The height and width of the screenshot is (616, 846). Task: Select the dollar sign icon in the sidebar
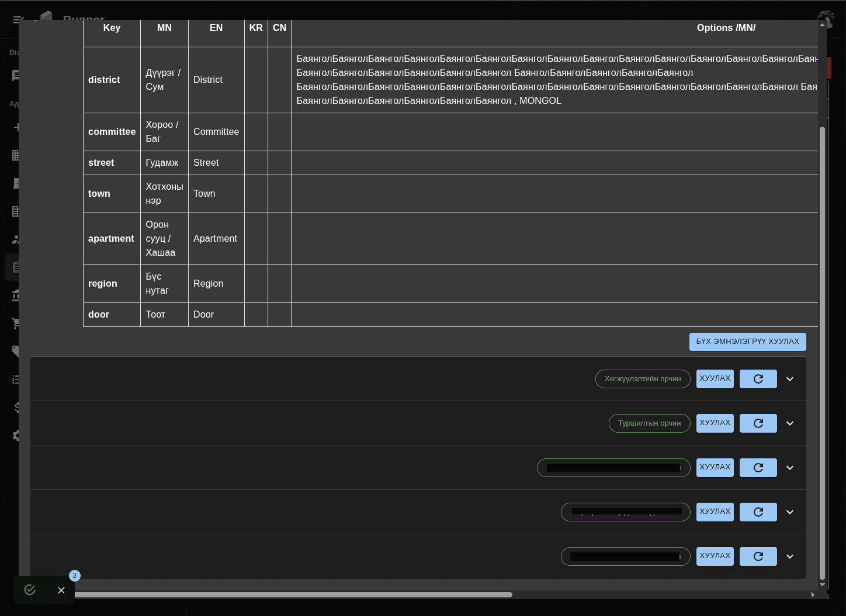pos(17,407)
